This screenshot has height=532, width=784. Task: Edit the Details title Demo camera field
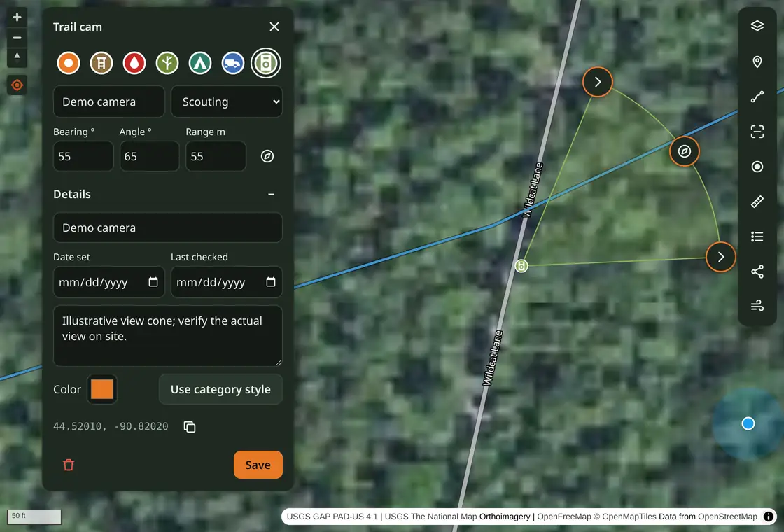coord(168,227)
